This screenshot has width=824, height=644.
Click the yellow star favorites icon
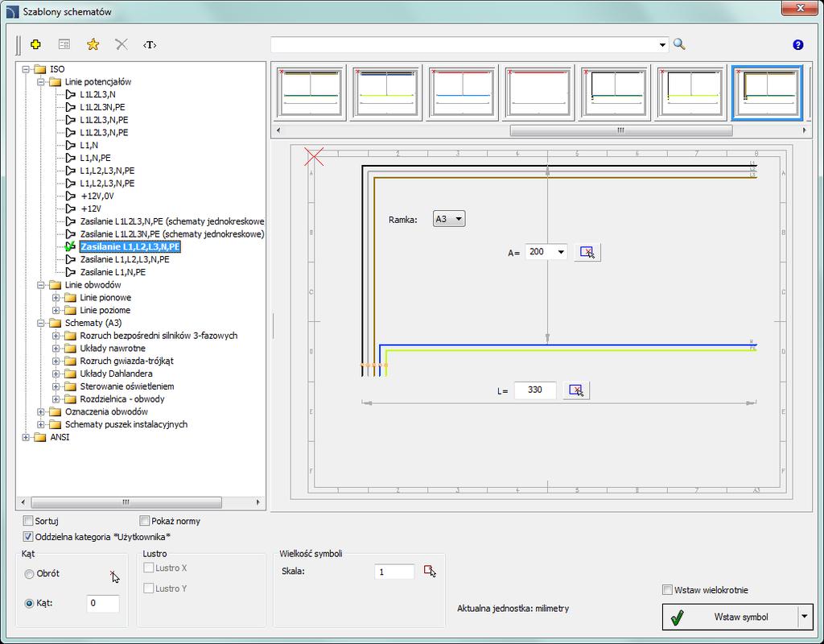pyautogui.click(x=93, y=45)
